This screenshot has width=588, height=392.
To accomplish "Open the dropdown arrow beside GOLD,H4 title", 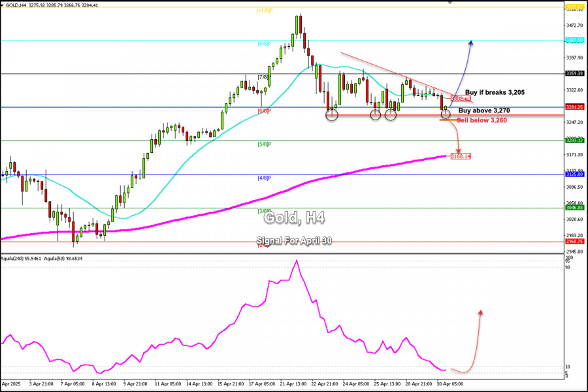I will 2,5.
